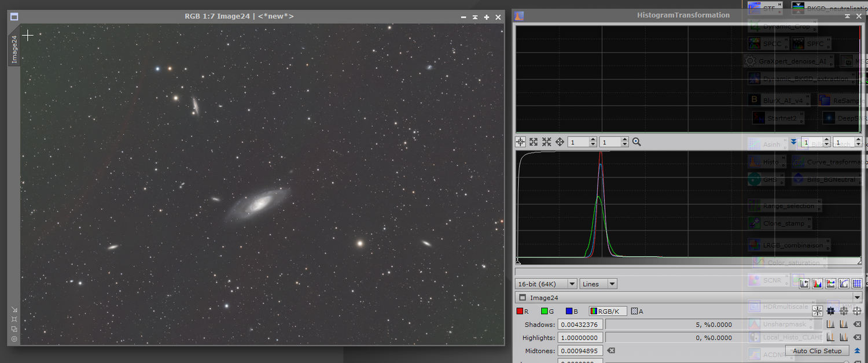Open the 16-bit (64K) resolution dropdown
The image size is (868, 363).
click(x=546, y=284)
